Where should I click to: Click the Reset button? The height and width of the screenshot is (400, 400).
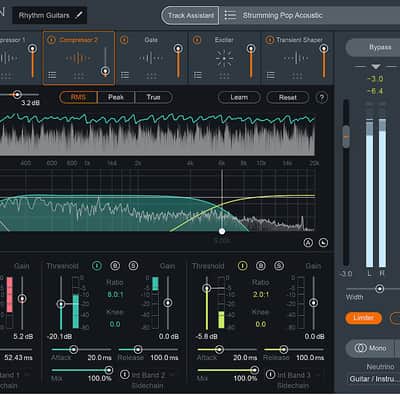[x=288, y=98]
